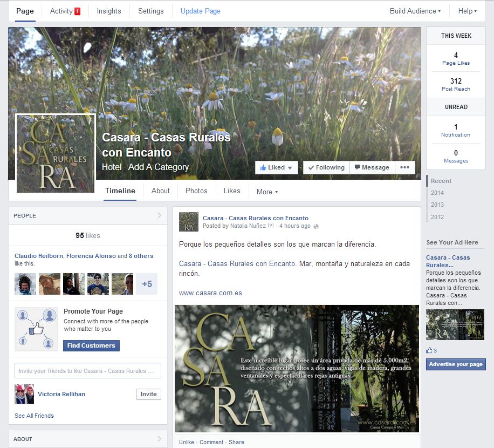Jump to Recent on the timeline
Viewport: 494px width, 448px height.
[x=441, y=181]
